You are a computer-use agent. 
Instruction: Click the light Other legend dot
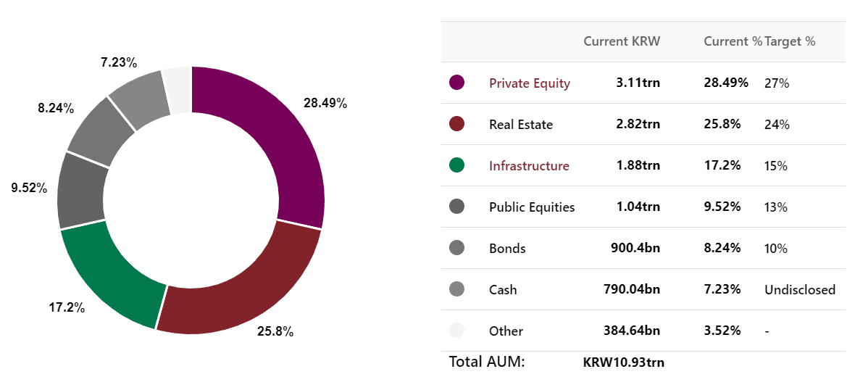(x=456, y=331)
